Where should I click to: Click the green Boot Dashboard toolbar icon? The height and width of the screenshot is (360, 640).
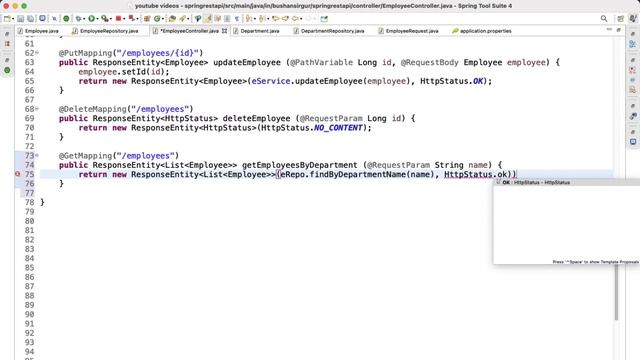pyautogui.click(x=66, y=19)
